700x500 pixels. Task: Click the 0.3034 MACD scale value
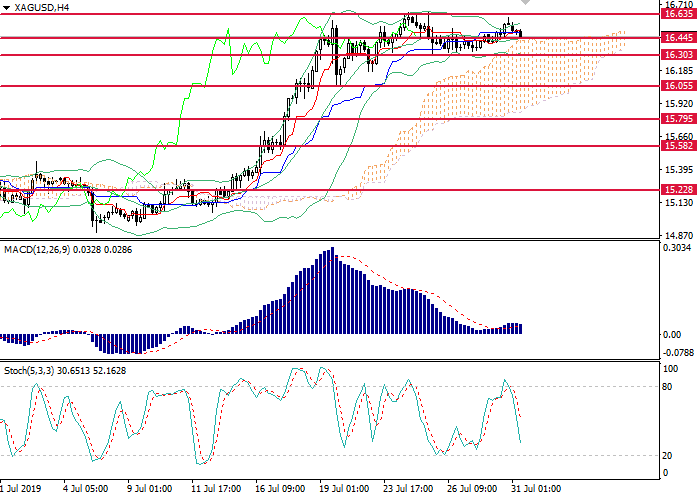pos(677,248)
